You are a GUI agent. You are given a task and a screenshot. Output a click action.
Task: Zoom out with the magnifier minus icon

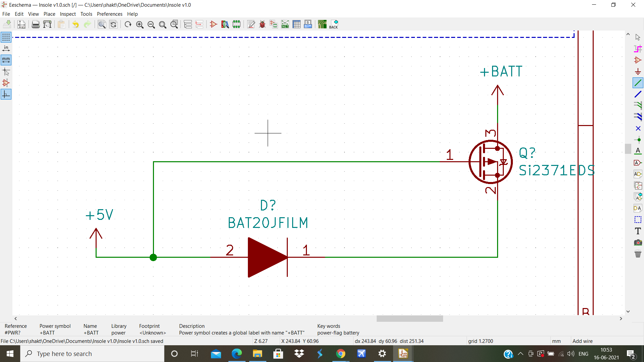pyautogui.click(x=151, y=24)
